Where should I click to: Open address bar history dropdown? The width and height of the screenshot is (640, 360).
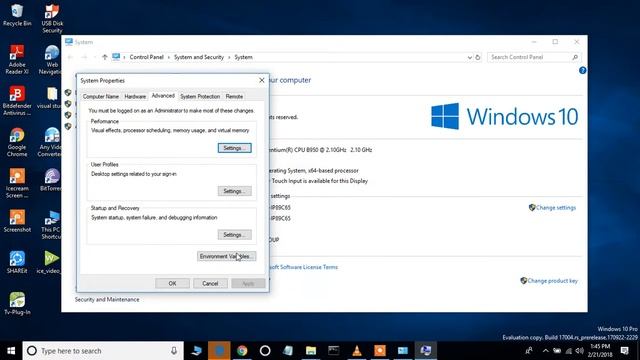coord(469,57)
